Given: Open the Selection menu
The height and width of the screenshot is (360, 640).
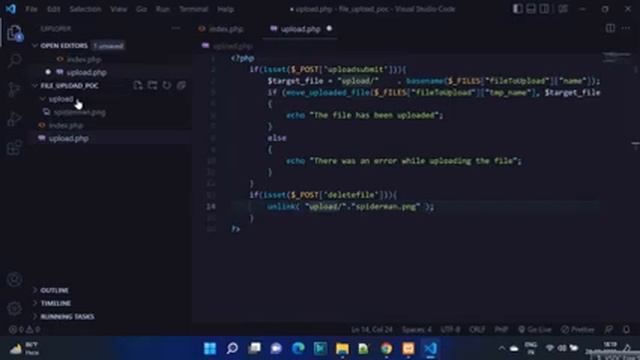Looking at the screenshot, I should (85, 9).
